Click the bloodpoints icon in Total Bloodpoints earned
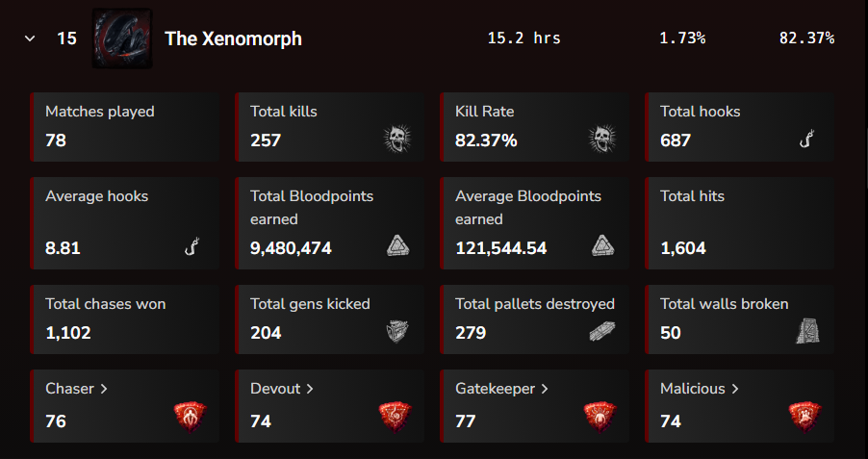This screenshot has height=459, width=868. [x=397, y=245]
